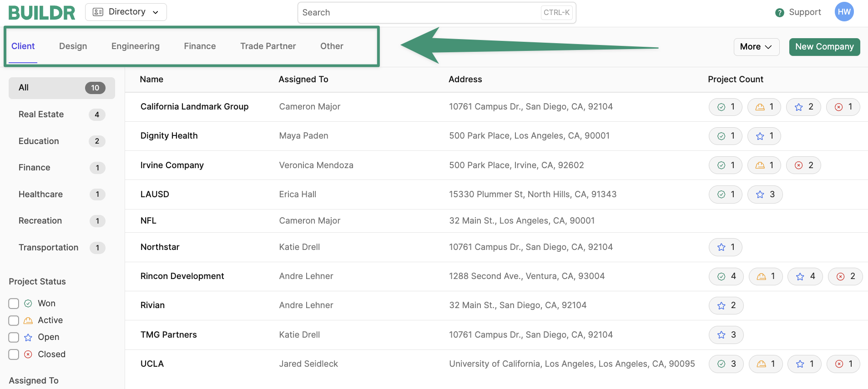Click LAUSD won count badge

point(726,194)
